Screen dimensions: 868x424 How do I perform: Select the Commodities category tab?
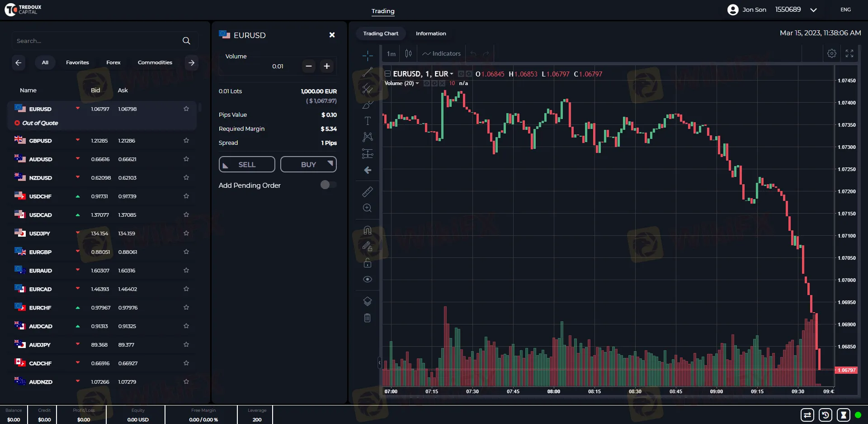click(155, 62)
